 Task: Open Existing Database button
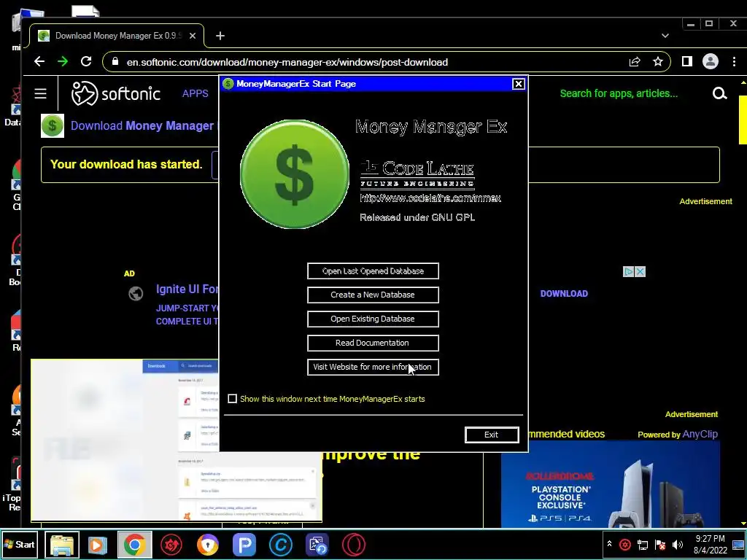373,319
